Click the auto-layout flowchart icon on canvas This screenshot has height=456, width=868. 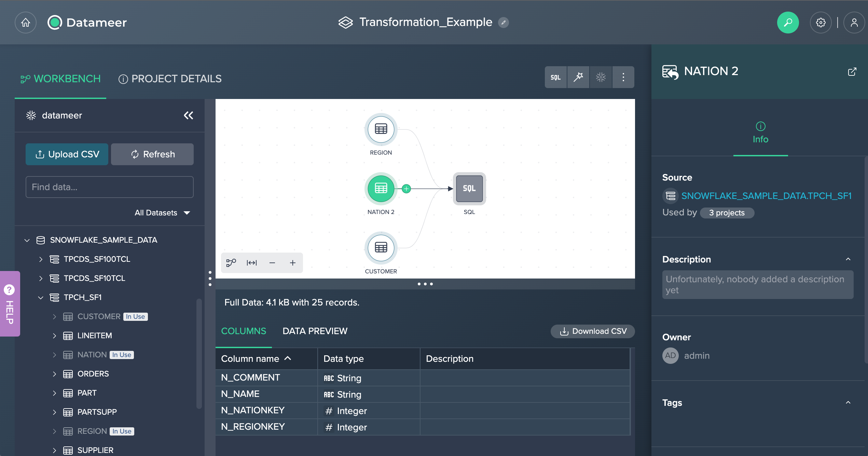232,262
